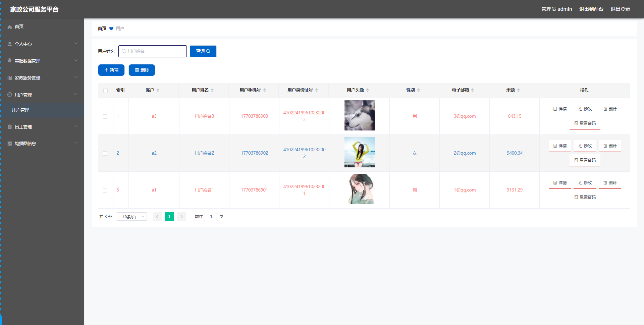Viewport: 644px width, 325px height.
Task: Sort 用户身份证号 column using its sort arrows
Action: (317, 90)
